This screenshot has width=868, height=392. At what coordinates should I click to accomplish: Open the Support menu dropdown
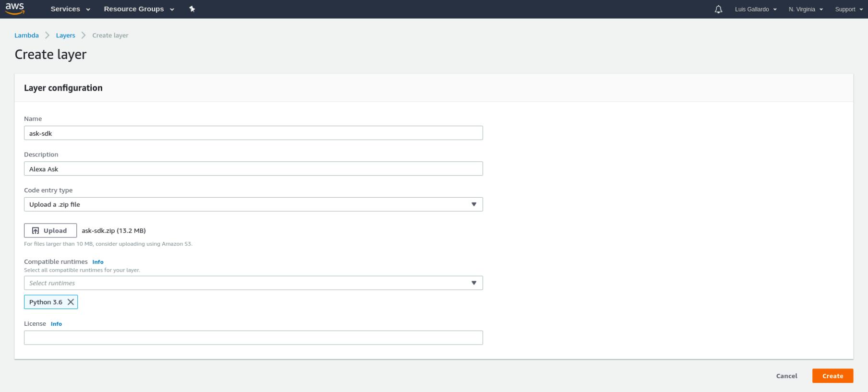(x=849, y=9)
